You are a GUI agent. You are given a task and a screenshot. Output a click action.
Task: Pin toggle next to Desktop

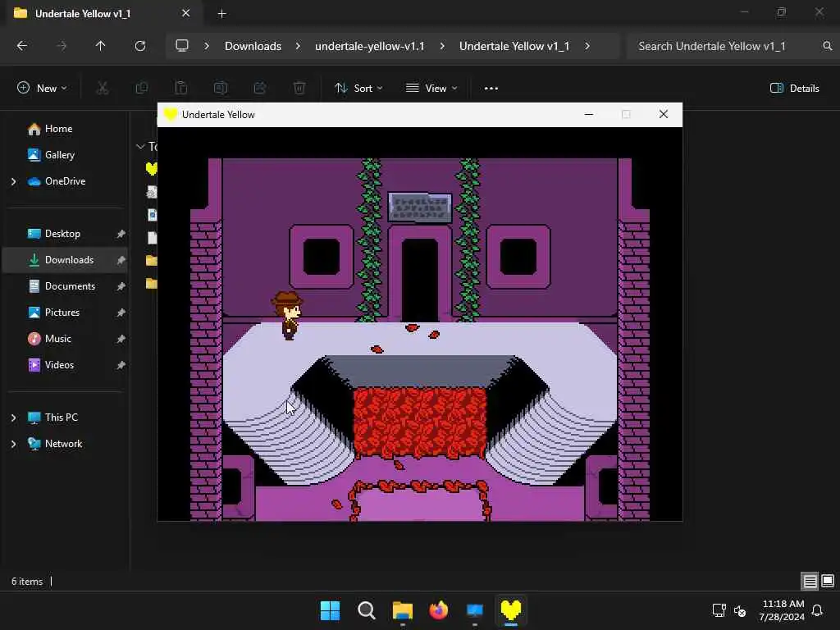click(x=121, y=234)
